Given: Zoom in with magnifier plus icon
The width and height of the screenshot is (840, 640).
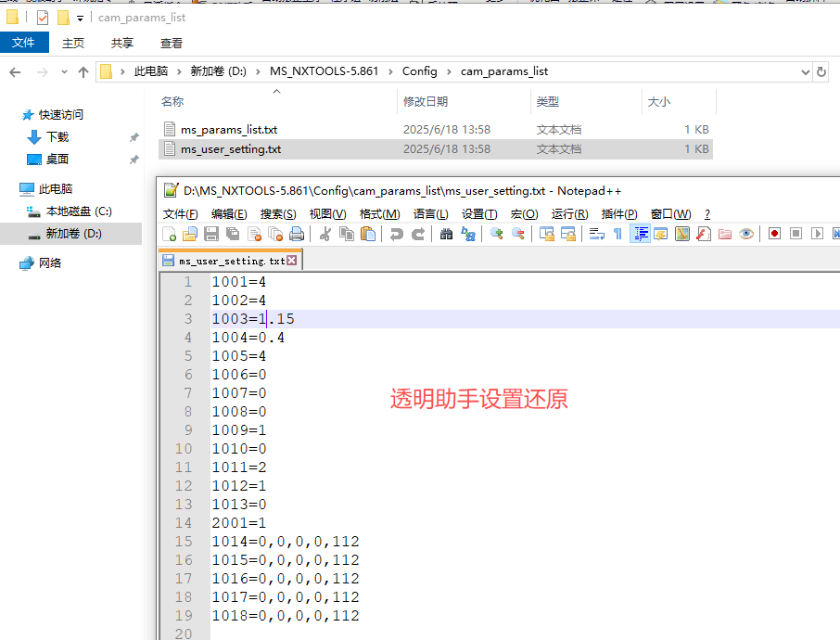Looking at the screenshot, I should (497, 234).
